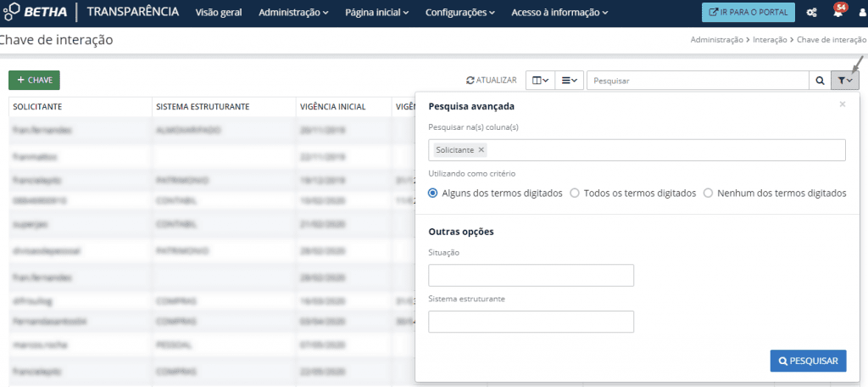Open the Administração menu
This screenshot has width=868, height=387.
(x=292, y=12)
